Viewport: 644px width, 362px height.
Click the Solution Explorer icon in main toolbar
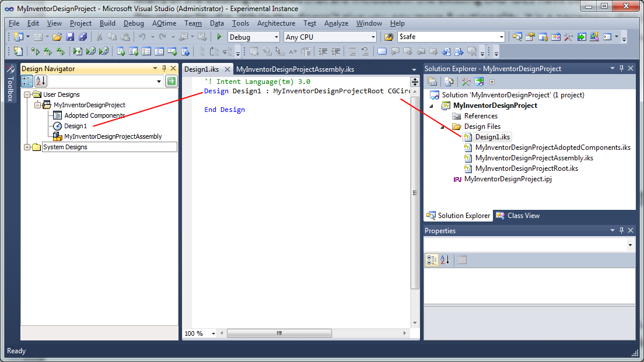pyautogui.click(x=517, y=37)
